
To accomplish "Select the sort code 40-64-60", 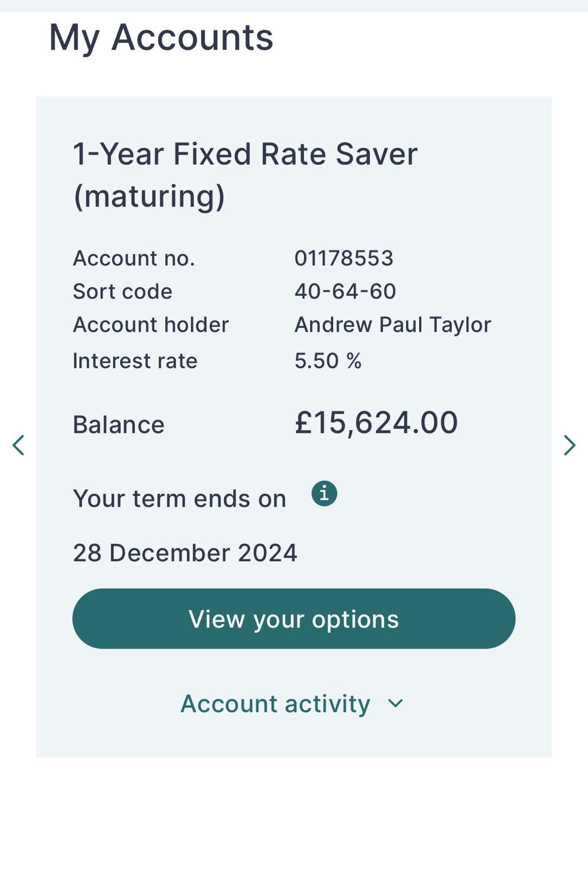I will pyautogui.click(x=345, y=291).
